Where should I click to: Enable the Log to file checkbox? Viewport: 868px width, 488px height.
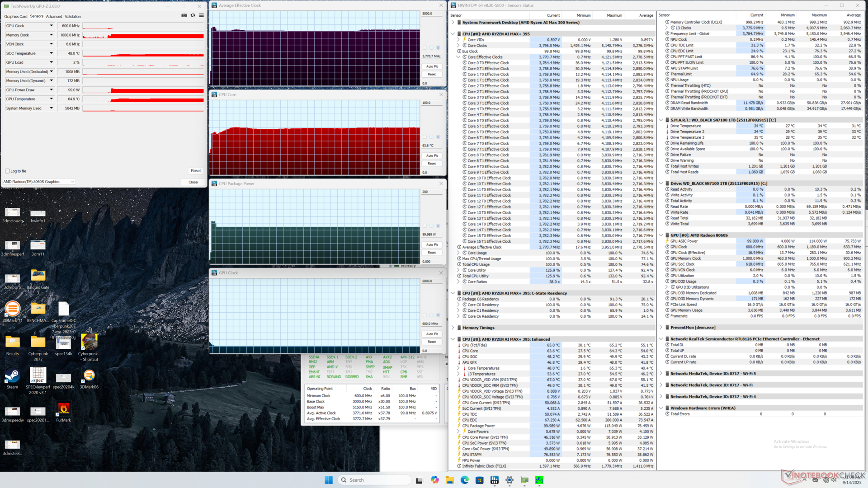point(8,171)
